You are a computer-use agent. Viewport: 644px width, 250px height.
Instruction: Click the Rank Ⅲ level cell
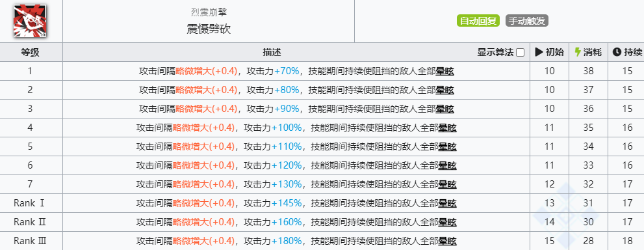click(x=31, y=241)
